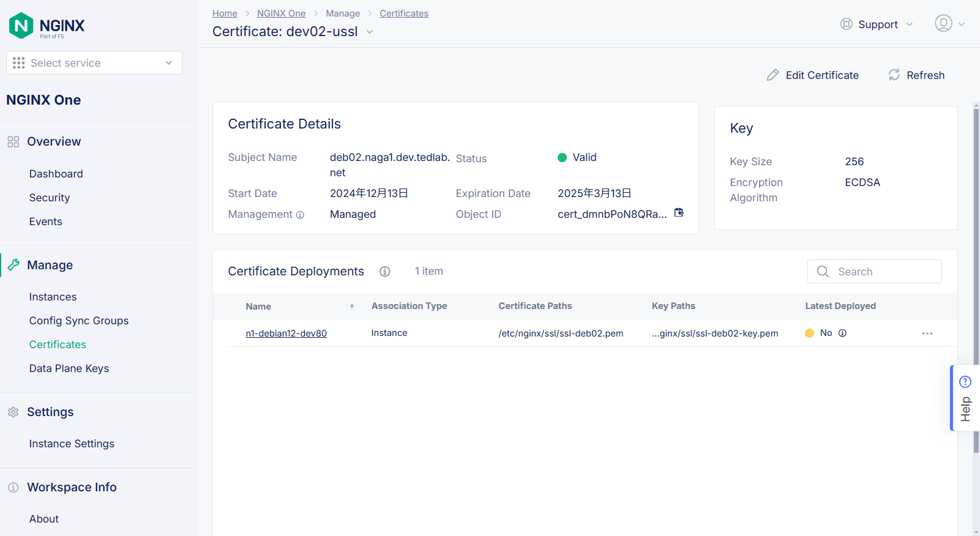Viewport: 980px width, 536px height.
Task: Click Edit Certificate button
Action: coord(813,75)
